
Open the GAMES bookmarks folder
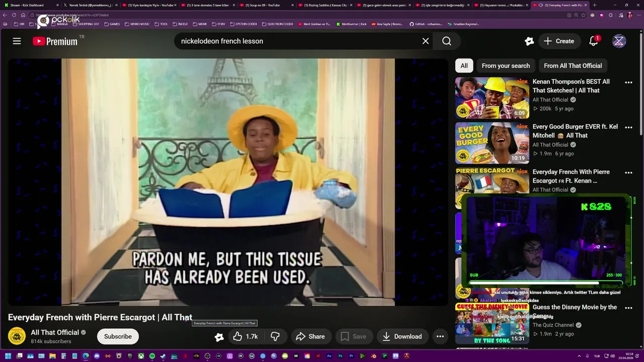point(112,24)
